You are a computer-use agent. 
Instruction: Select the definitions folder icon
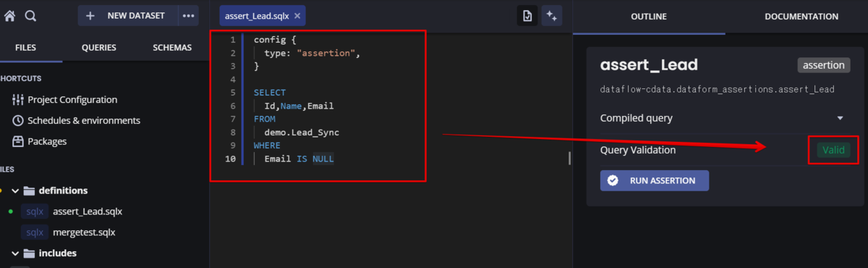30,190
